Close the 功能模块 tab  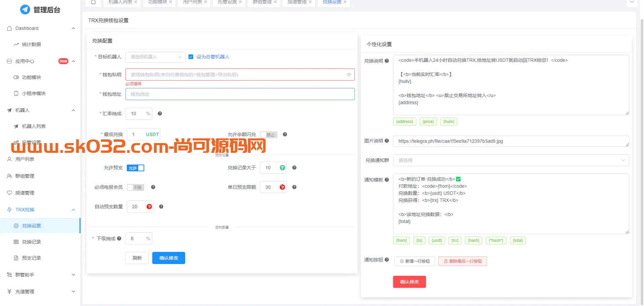[x=171, y=2]
